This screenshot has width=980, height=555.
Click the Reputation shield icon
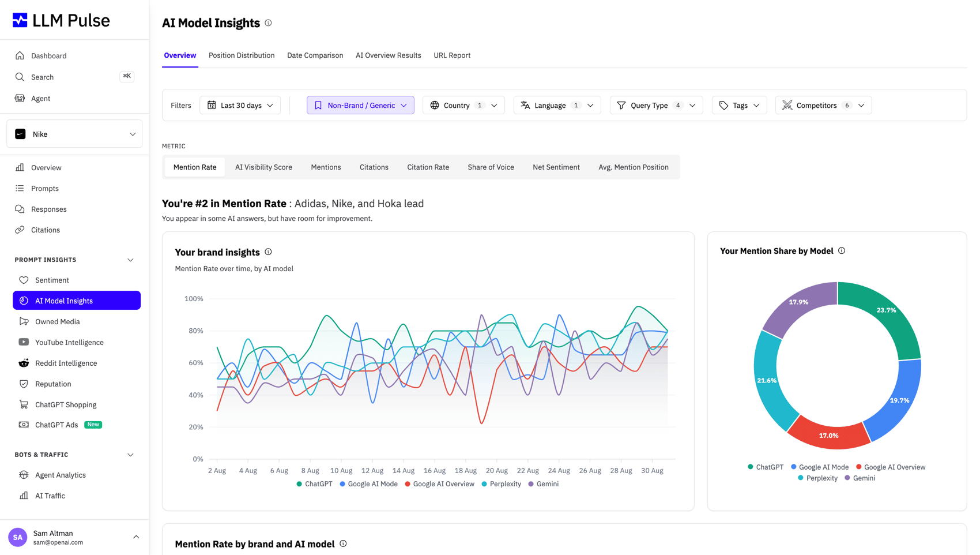(x=24, y=384)
